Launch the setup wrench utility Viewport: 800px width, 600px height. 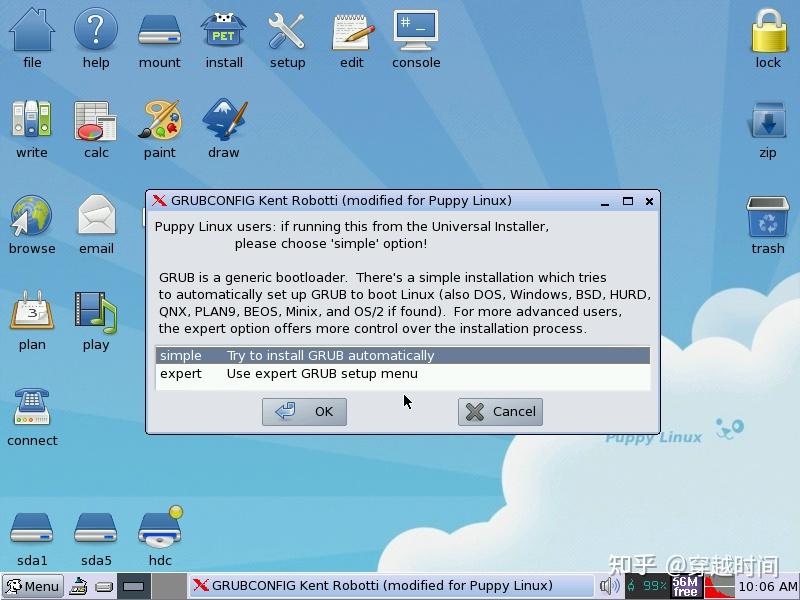click(287, 32)
